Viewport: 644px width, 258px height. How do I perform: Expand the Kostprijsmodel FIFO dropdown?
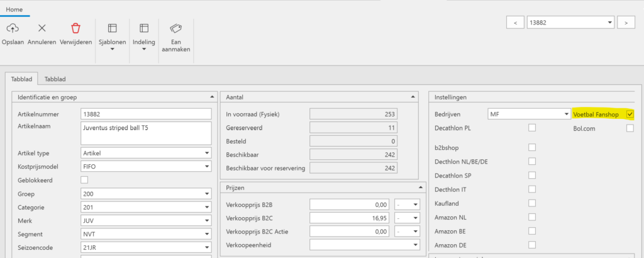coord(147,166)
